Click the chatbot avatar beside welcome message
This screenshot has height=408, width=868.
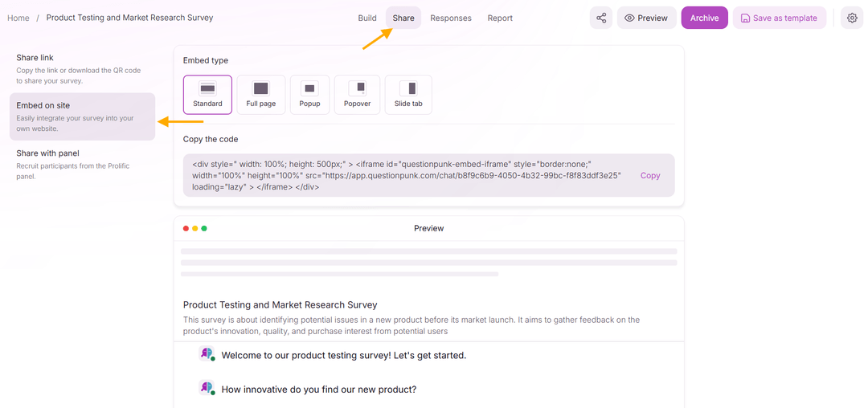pos(207,354)
